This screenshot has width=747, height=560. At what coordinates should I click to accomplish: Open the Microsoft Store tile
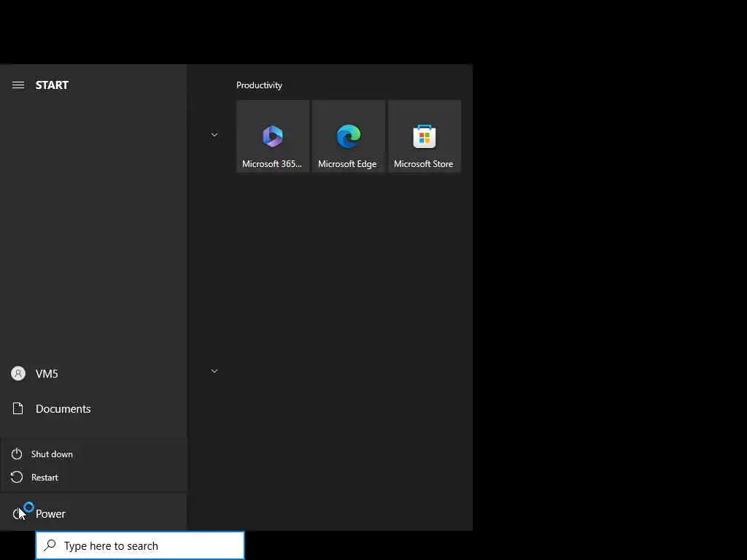[x=425, y=136]
